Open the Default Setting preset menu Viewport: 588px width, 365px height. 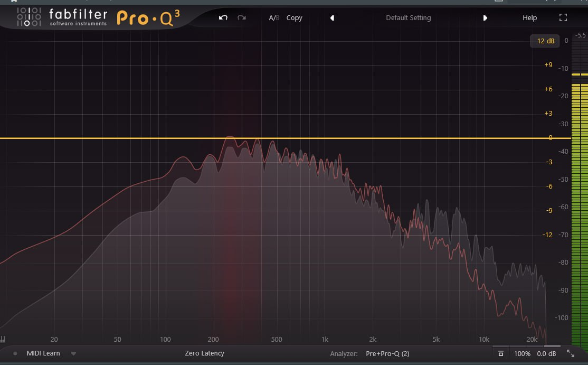pyautogui.click(x=409, y=17)
